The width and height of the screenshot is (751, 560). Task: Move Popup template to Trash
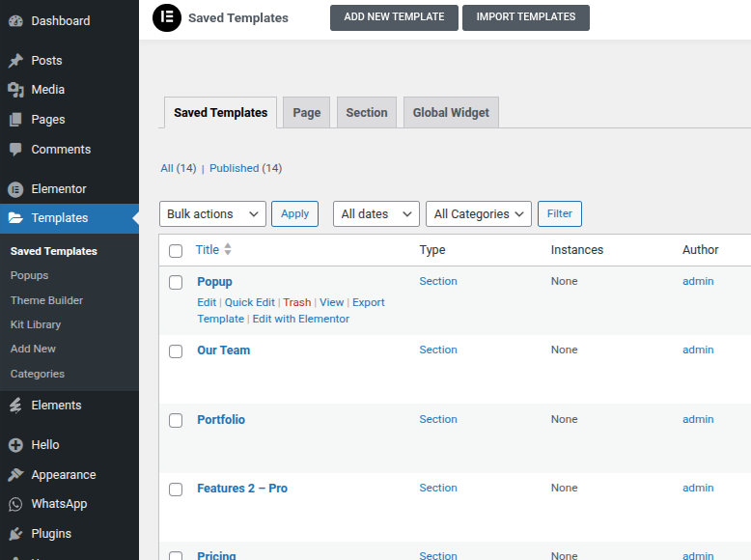(x=297, y=302)
